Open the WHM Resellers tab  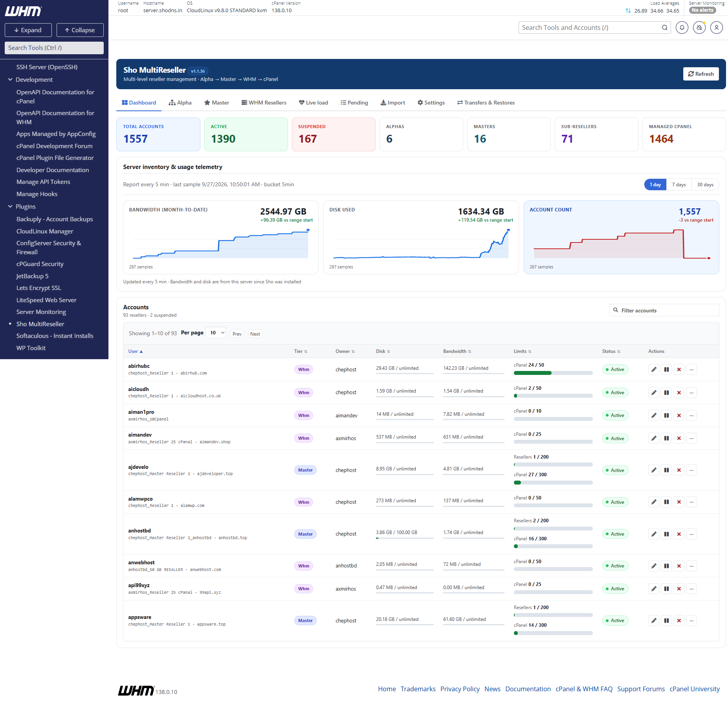coord(264,103)
